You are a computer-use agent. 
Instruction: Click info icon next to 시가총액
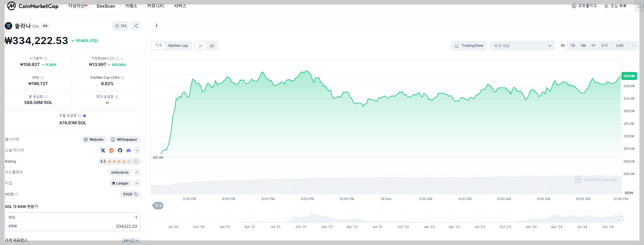pos(46,58)
